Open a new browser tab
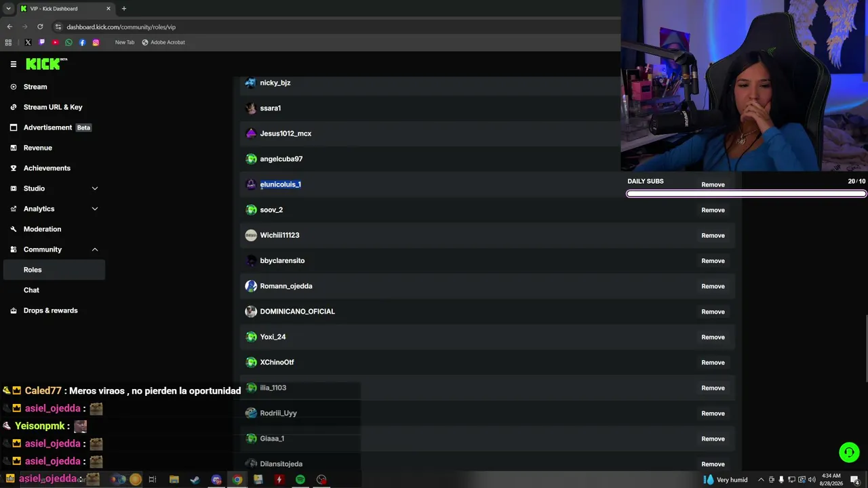Viewport: 868px width, 488px height. 123,9
